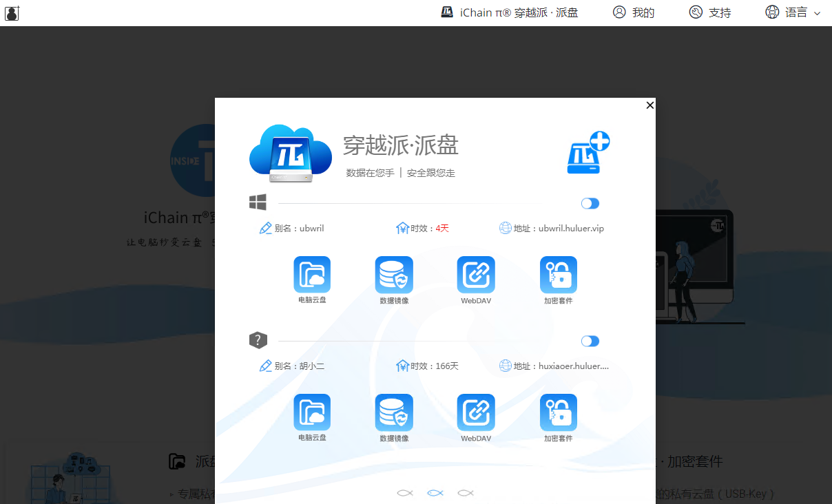Click the pencil edit icon beside 别名 ubwril
The width and height of the screenshot is (832, 504).
point(265,228)
